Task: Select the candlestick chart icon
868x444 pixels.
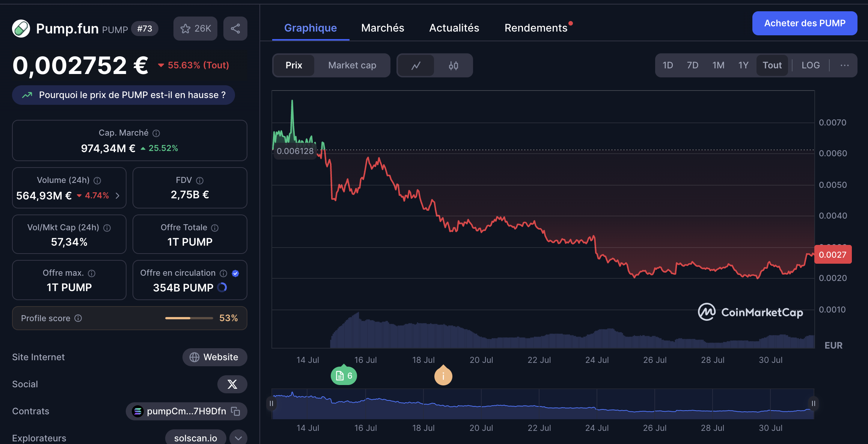Action: tap(454, 65)
